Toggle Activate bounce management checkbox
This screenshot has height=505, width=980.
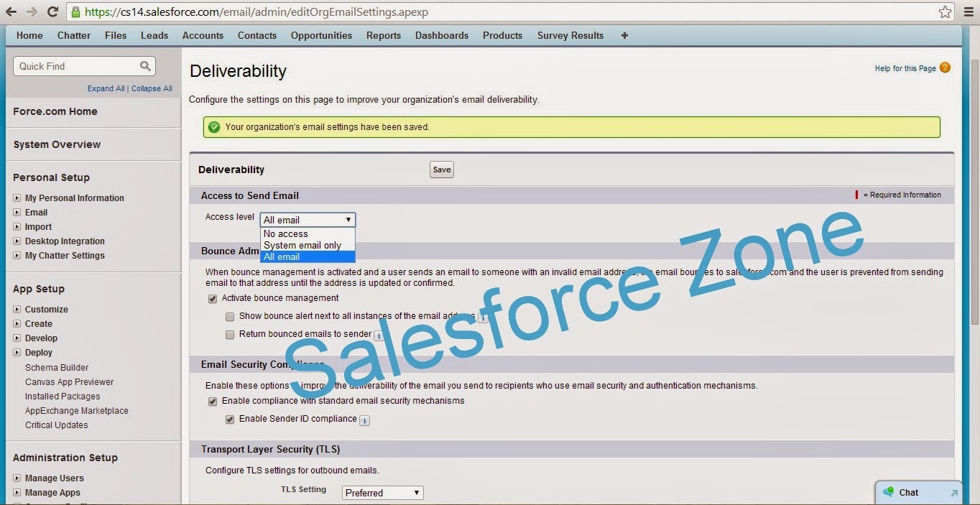(212, 299)
